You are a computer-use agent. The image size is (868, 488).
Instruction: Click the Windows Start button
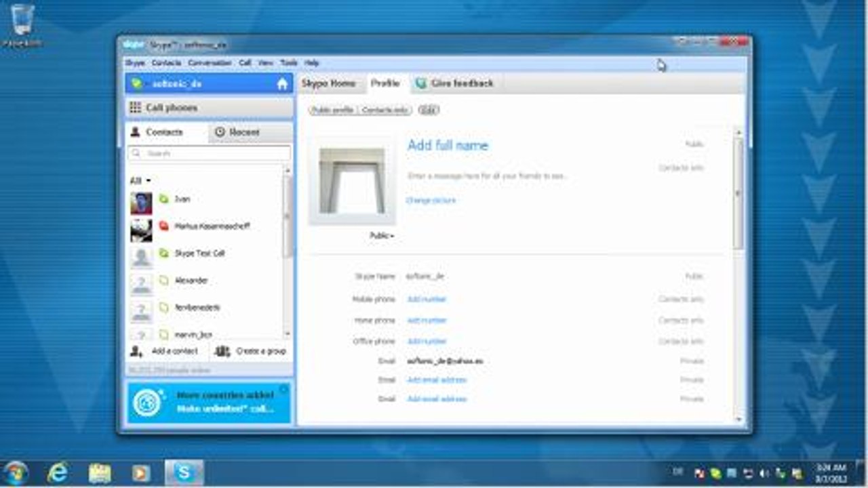16,472
